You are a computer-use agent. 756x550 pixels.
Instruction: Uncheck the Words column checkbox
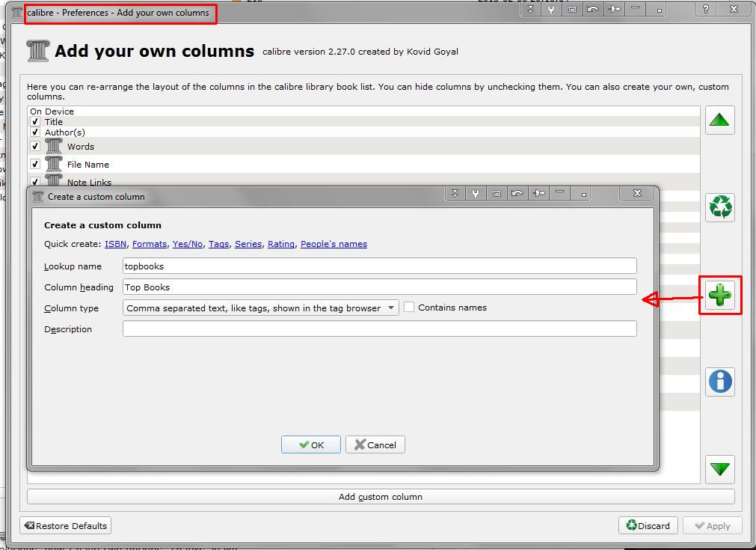34,146
